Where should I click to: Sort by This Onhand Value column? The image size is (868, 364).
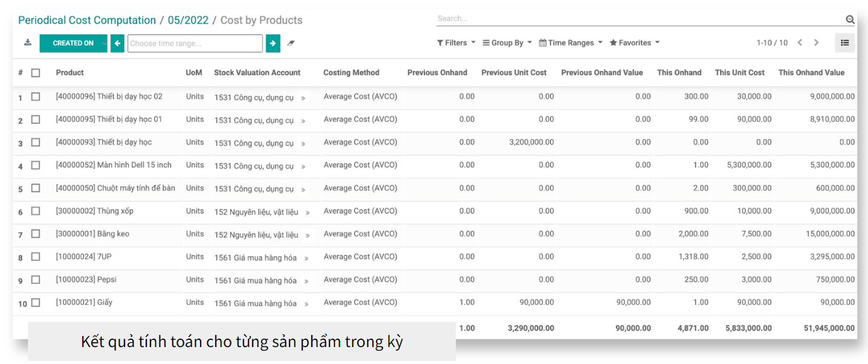tap(811, 73)
